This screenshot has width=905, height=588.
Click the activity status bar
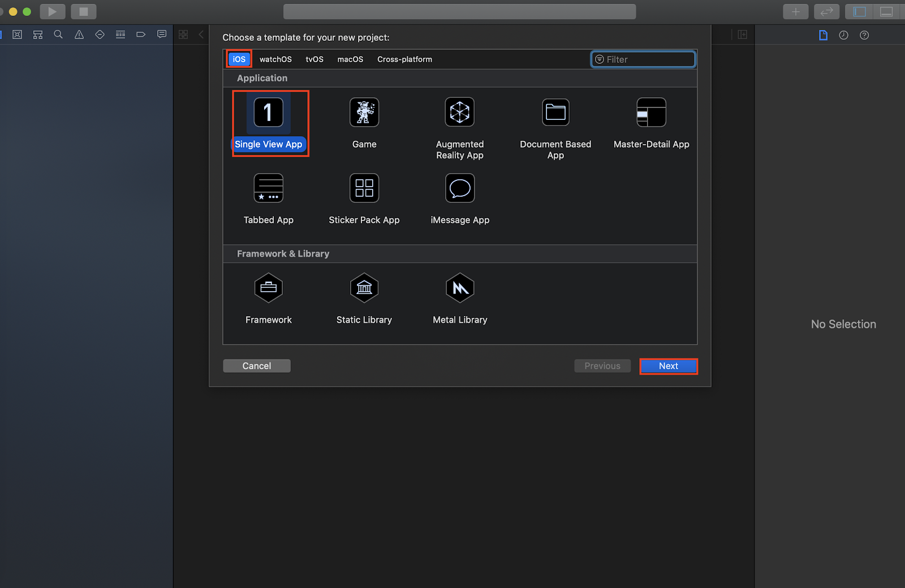[x=459, y=11]
